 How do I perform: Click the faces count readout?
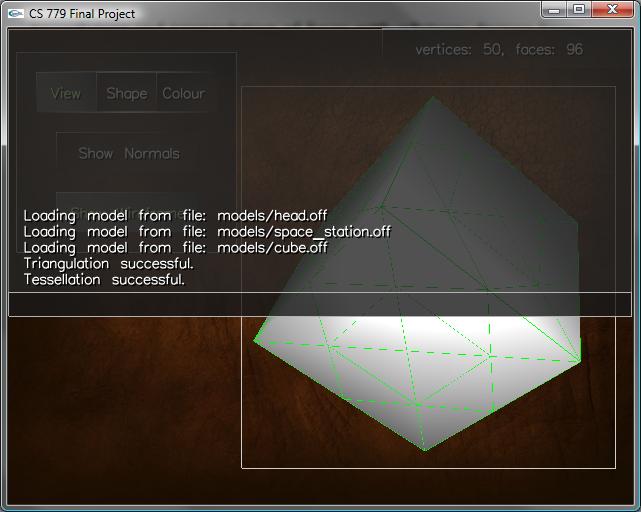(x=549, y=49)
